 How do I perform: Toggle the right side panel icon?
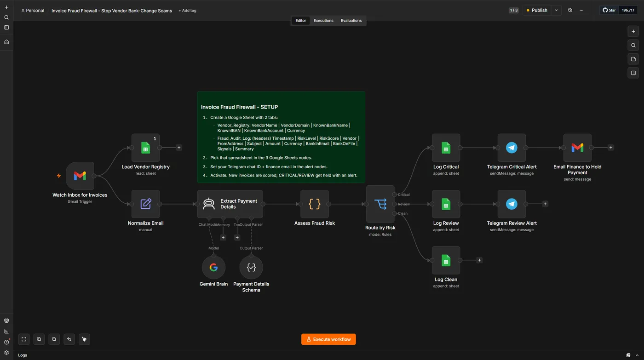[x=633, y=73]
